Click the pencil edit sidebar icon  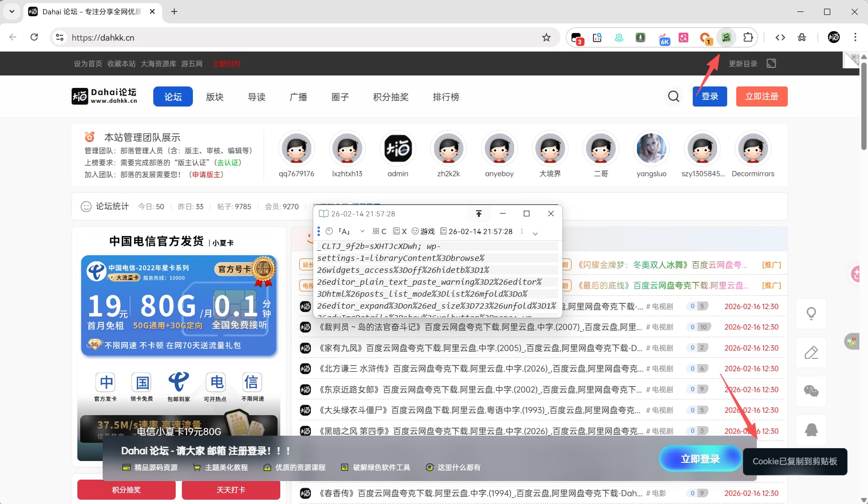pyautogui.click(x=811, y=353)
